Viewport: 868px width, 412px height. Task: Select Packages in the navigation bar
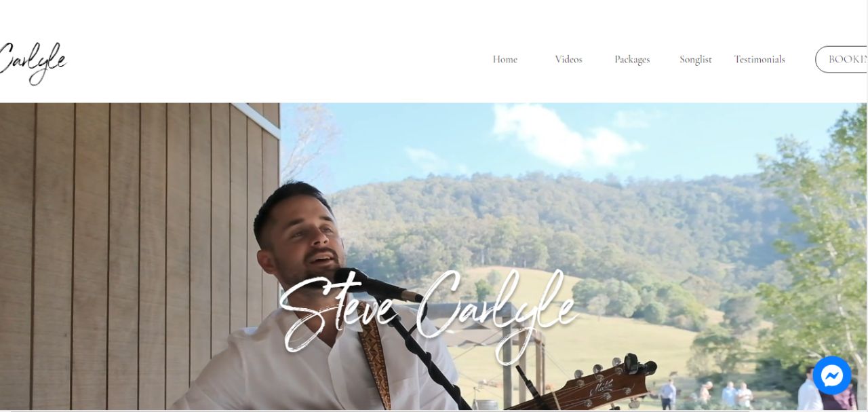[x=632, y=60]
